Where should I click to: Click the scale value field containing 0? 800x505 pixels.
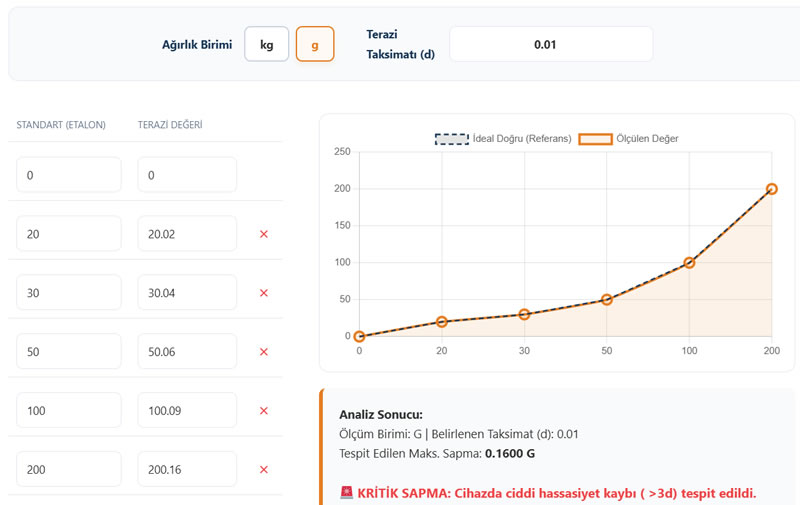click(x=187, y=175)
